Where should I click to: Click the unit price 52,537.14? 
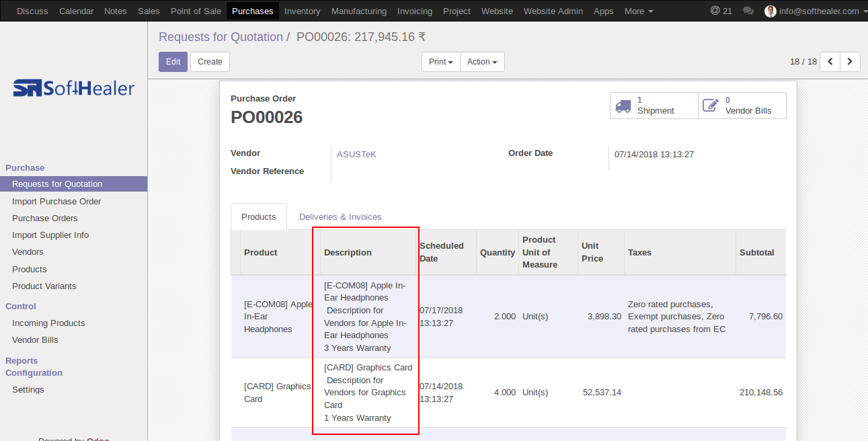click(602, 392)
